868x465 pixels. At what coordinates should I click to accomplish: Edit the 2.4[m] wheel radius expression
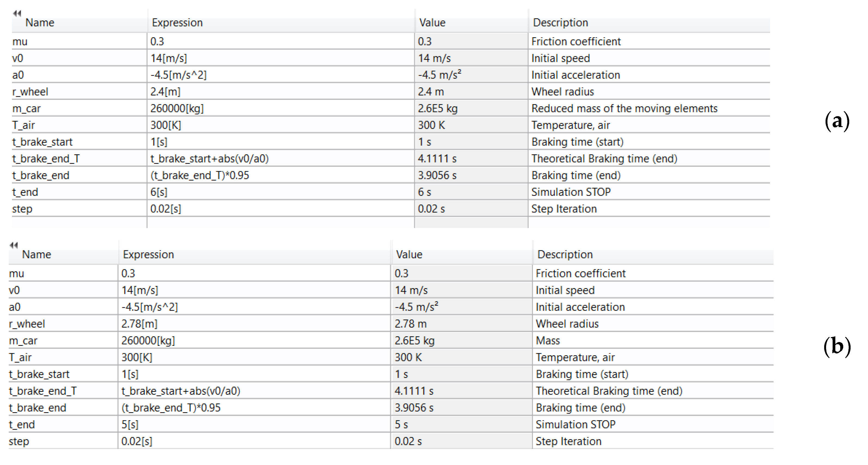165,92
